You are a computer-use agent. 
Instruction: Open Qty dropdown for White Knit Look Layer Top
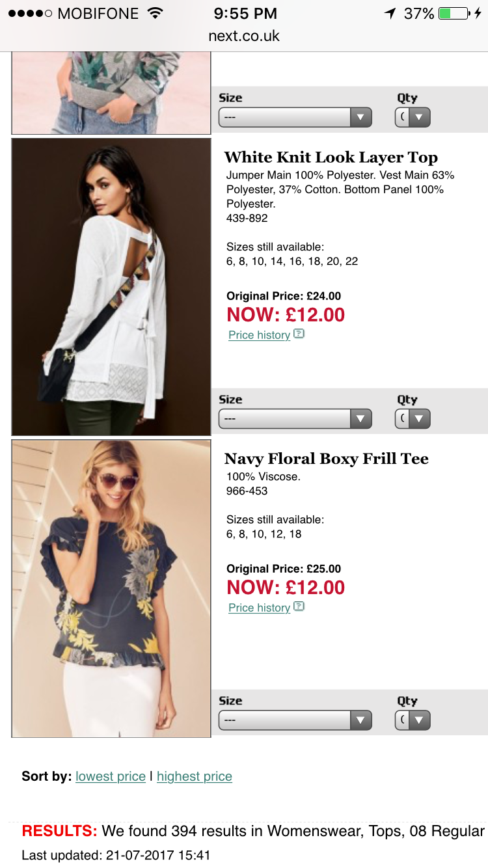click(413, 419)
